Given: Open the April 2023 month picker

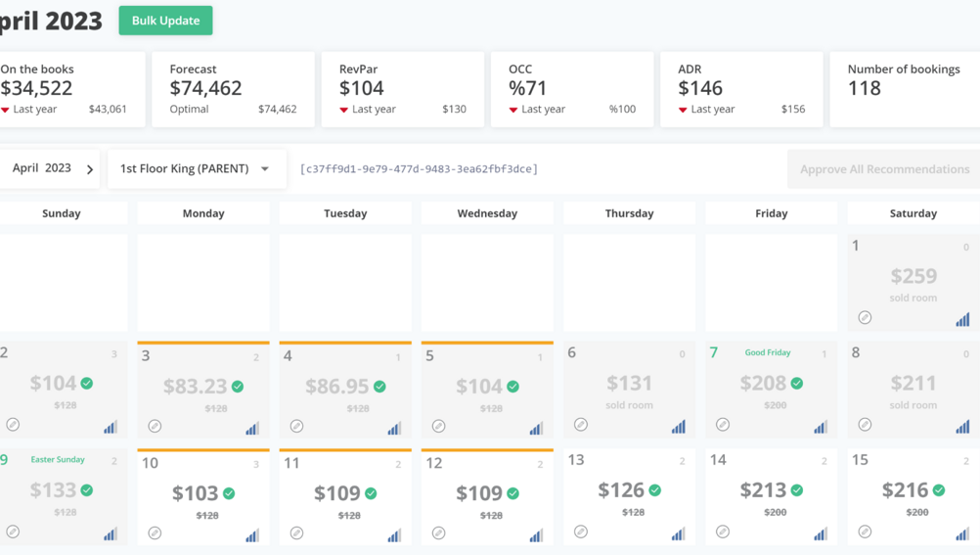Looking at the screenshot, I should click(x=42, y=168).
